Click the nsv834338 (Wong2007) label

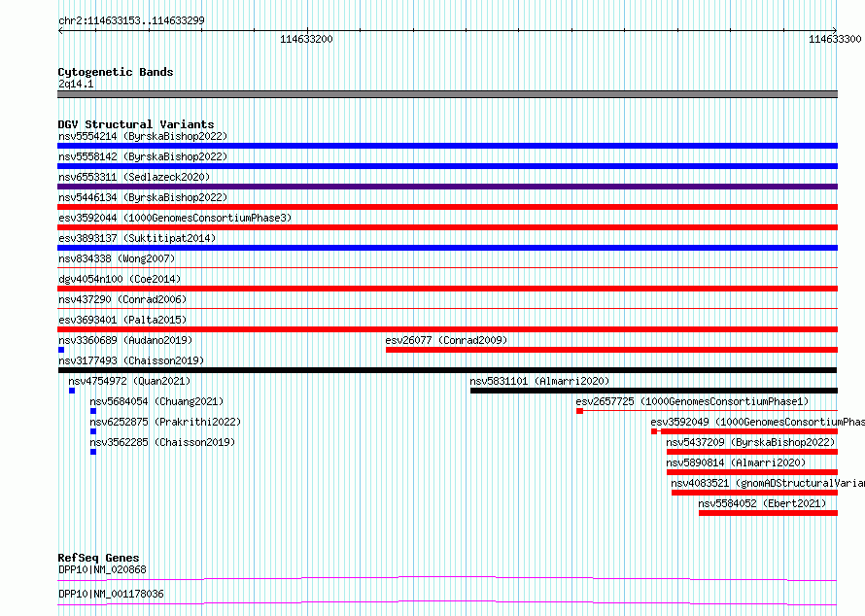point(117,258)
